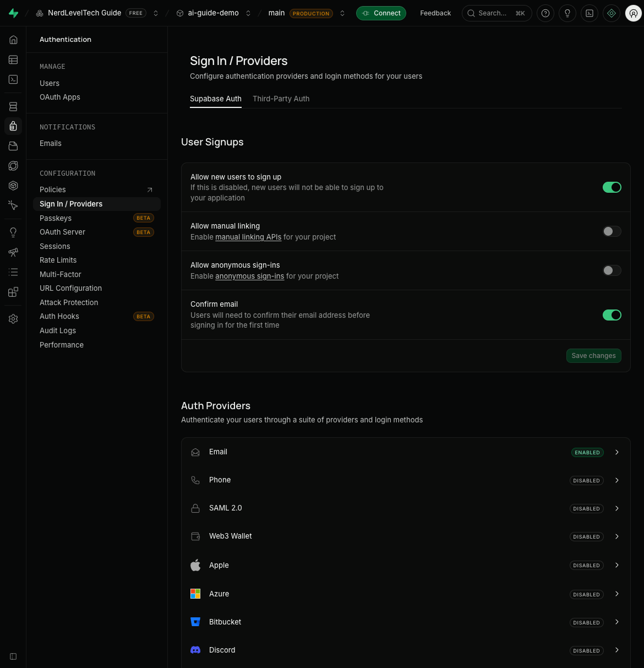Viewport: 644px width, 668px height.
Task: Click the green Connect button
Action: pos(381,13)
